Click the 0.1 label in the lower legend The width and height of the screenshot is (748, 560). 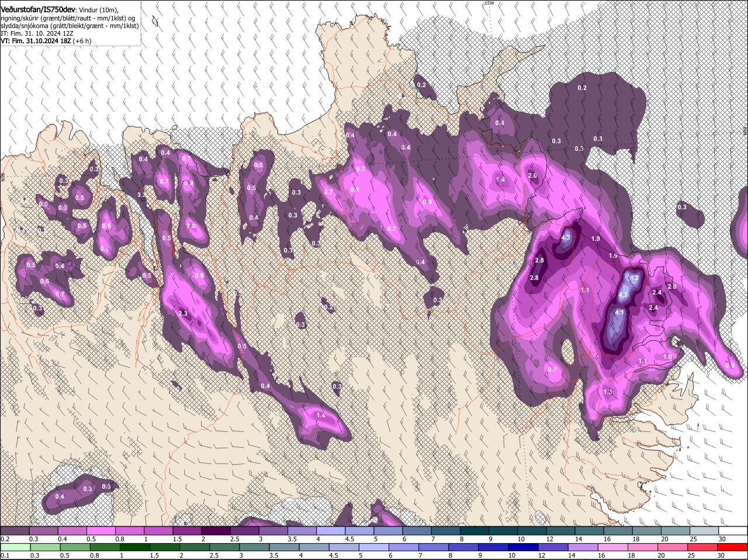pos(5,555)
